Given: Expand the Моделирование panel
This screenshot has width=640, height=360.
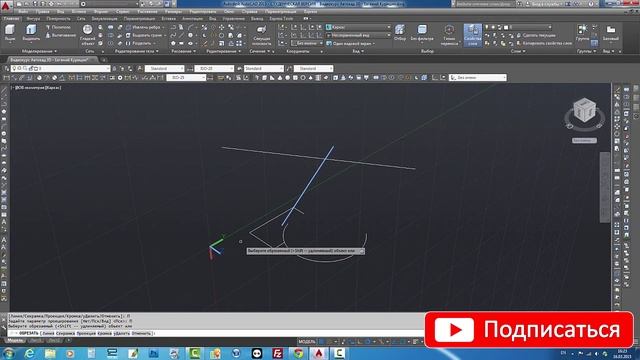Looking at the screenshot, I should [39, 51].
